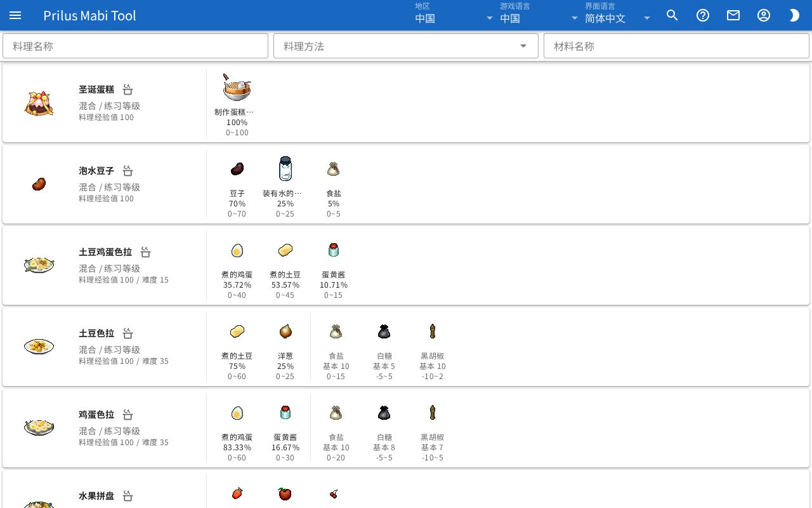The image size is (812, 508).
Task: Select 煮的土豆 icon in 土豆鸡蛋色拉 row
Action: coord(285,250)
